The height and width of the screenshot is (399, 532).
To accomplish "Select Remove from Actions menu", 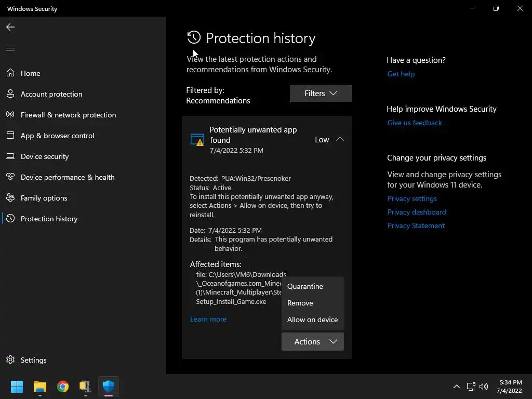I will coord(300,303).
